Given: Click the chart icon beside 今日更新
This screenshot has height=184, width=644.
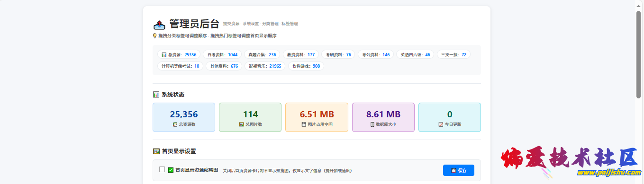Looking at the screenshot, I should tap(441, 124).
